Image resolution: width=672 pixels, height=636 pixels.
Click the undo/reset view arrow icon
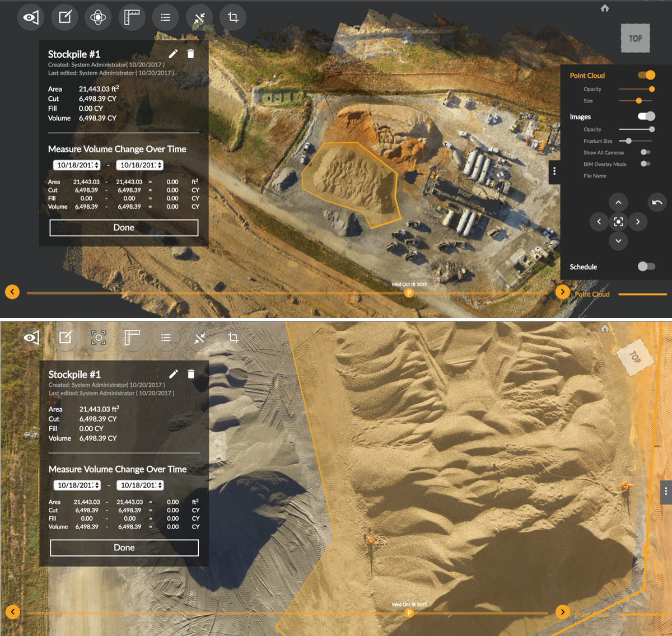[657, 202]
